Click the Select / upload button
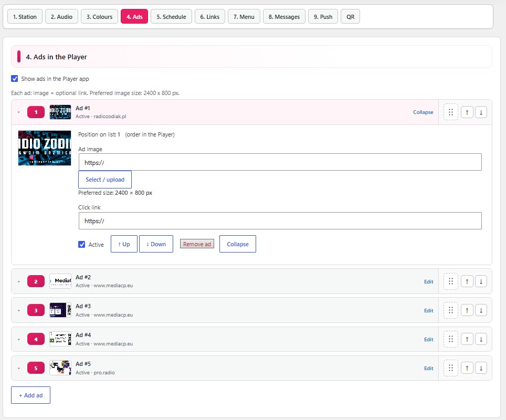 (x=105, y=180)
